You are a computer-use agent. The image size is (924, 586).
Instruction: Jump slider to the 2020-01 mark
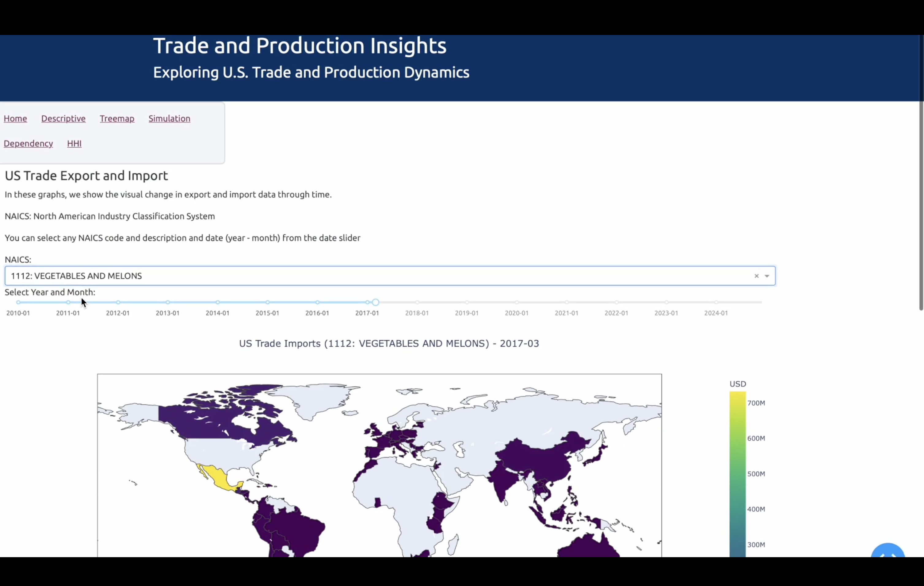point(517,302)
